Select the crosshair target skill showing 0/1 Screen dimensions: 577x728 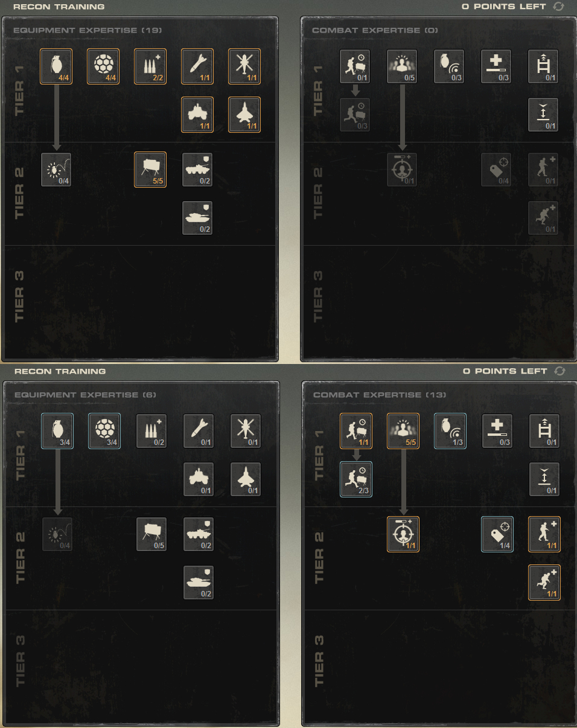(402, 170)
